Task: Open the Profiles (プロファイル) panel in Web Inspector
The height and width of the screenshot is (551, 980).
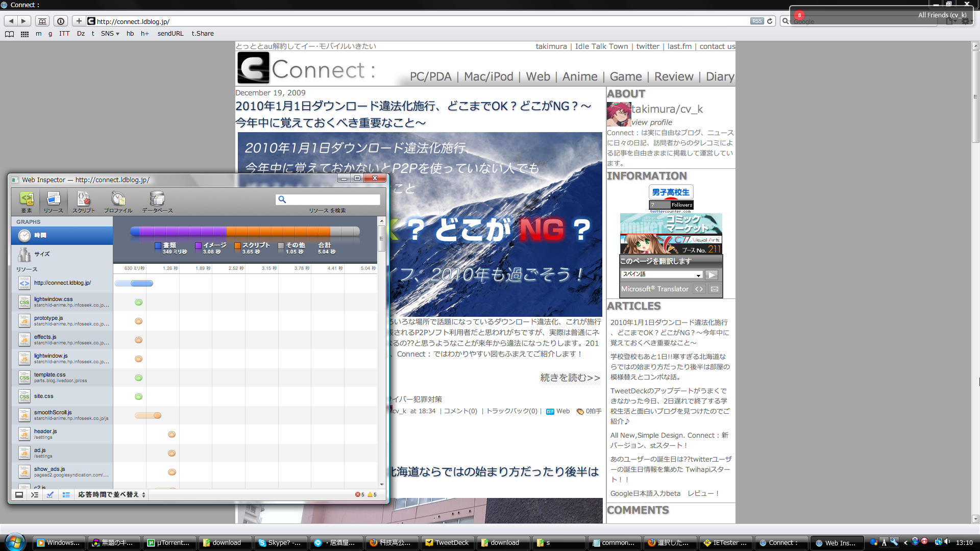Action: tap(118, 202)
